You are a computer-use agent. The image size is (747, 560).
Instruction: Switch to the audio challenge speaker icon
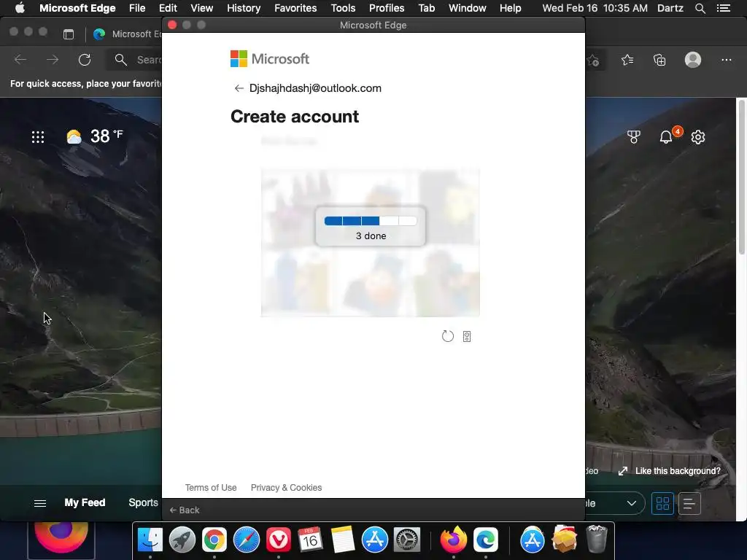pyautogui.click(x=467, y=337)
